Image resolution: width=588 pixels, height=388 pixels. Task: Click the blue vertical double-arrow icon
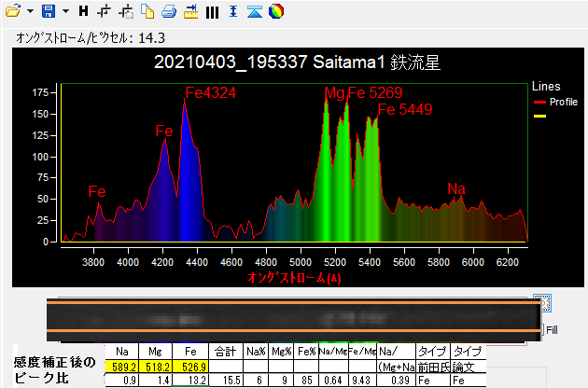233,11
